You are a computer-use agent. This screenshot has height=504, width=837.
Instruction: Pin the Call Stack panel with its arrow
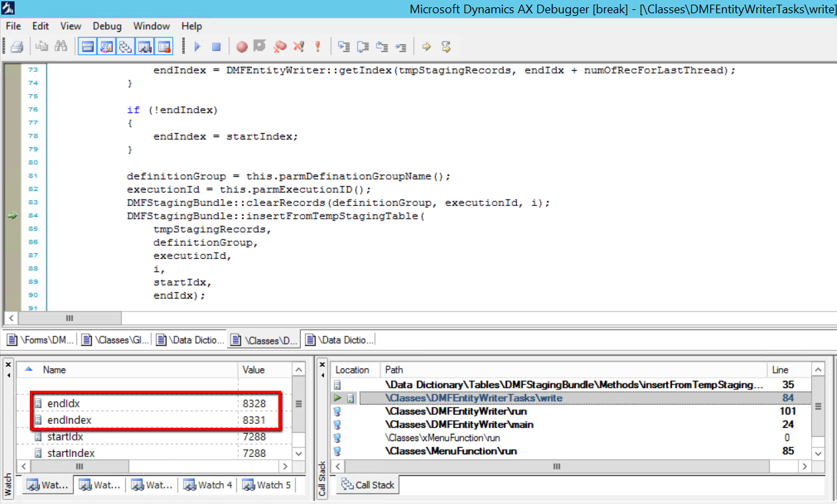pyautogui.click(x=323, y=376)
